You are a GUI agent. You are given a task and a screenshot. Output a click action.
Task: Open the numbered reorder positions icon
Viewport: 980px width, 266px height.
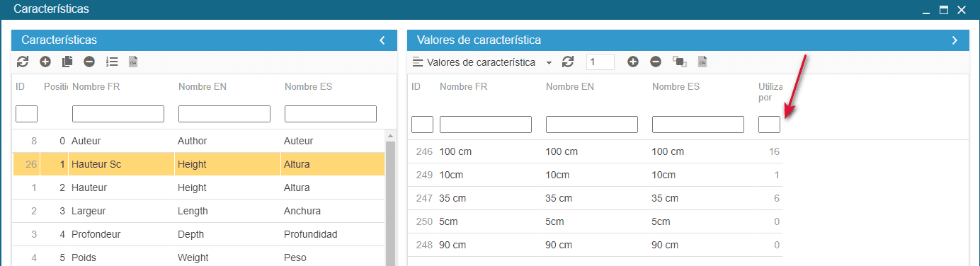click(x=112, y=62)
